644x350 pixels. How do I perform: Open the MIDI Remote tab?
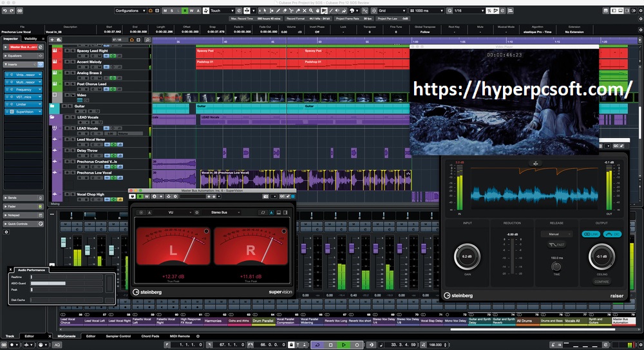click(x=180, y=336)
